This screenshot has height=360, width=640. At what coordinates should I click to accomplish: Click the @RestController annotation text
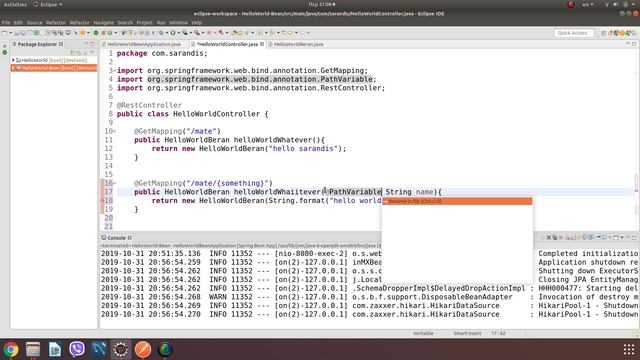point(149,105)
